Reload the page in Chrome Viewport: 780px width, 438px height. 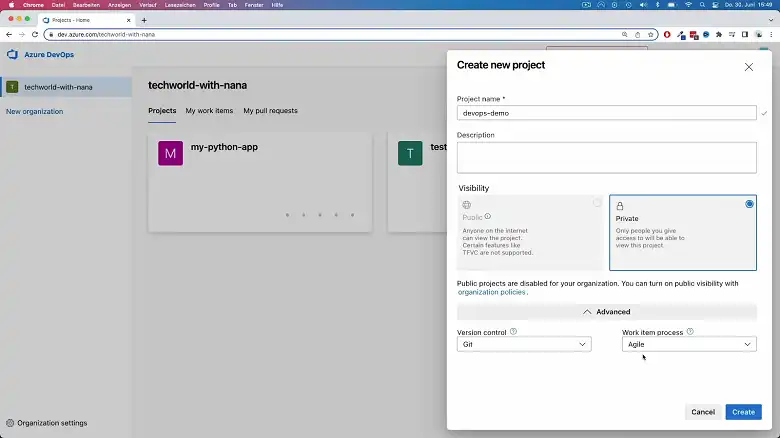pyautogui.click(x=35, y=34)
